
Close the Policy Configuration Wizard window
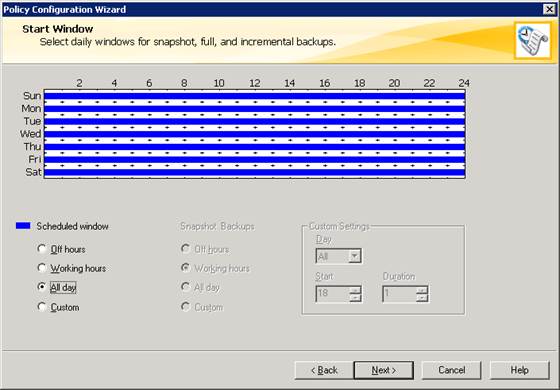[x=549, y=9]
